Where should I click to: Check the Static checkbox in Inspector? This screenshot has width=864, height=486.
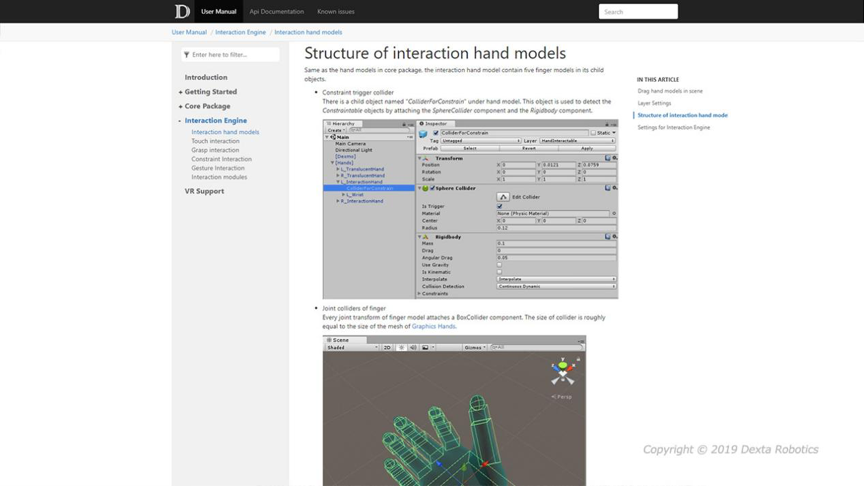(593, 132)
